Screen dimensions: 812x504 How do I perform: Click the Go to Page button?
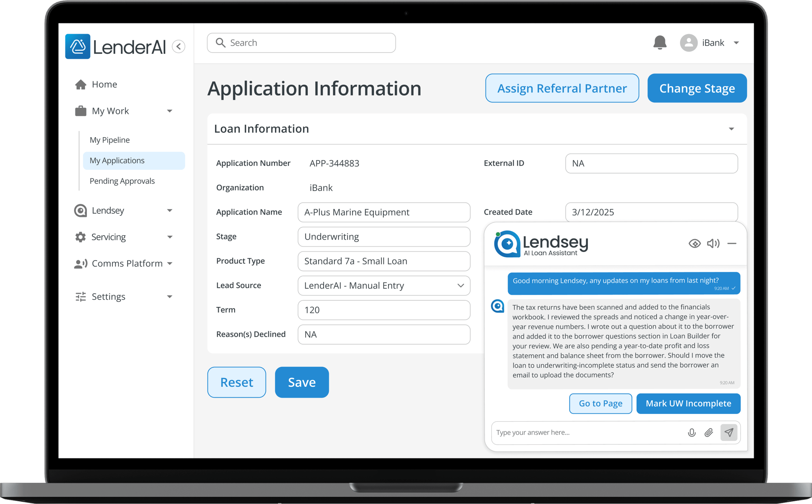coord(600,403)
